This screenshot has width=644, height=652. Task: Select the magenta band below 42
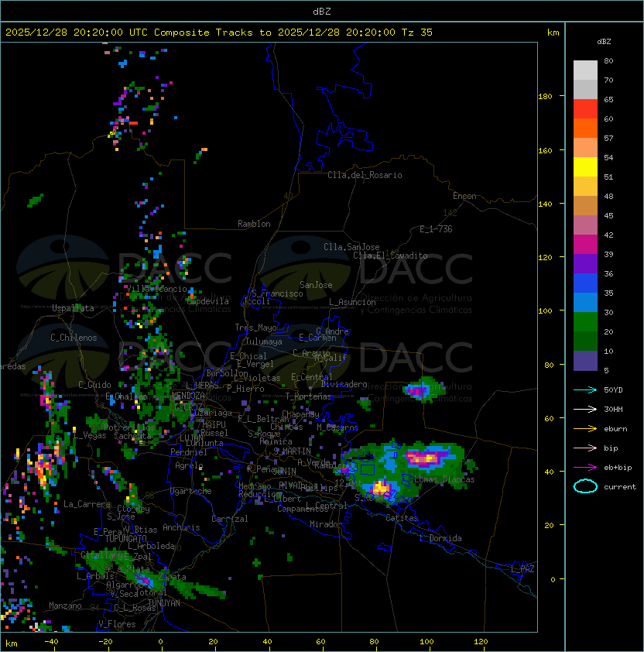click(x=585, y=244)
